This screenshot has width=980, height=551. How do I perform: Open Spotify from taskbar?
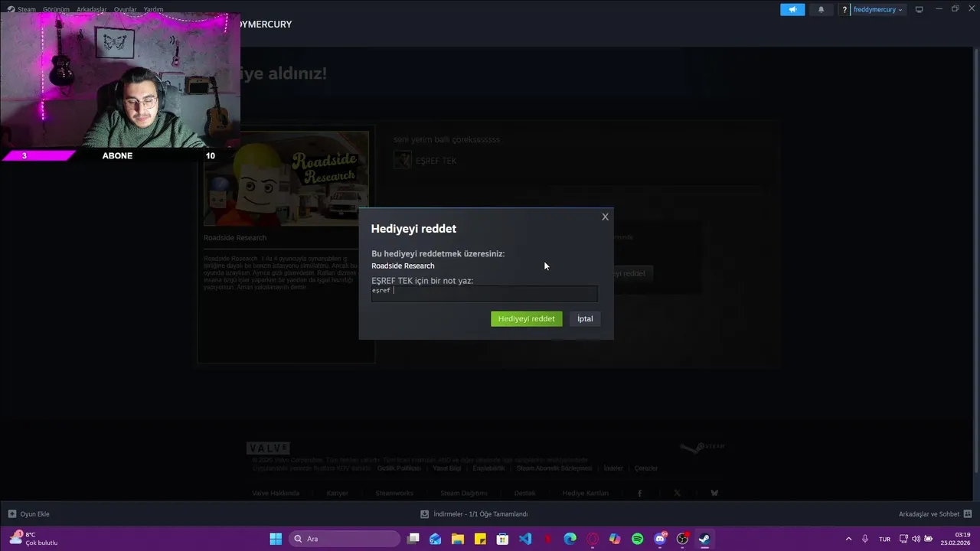coord(637,539)
